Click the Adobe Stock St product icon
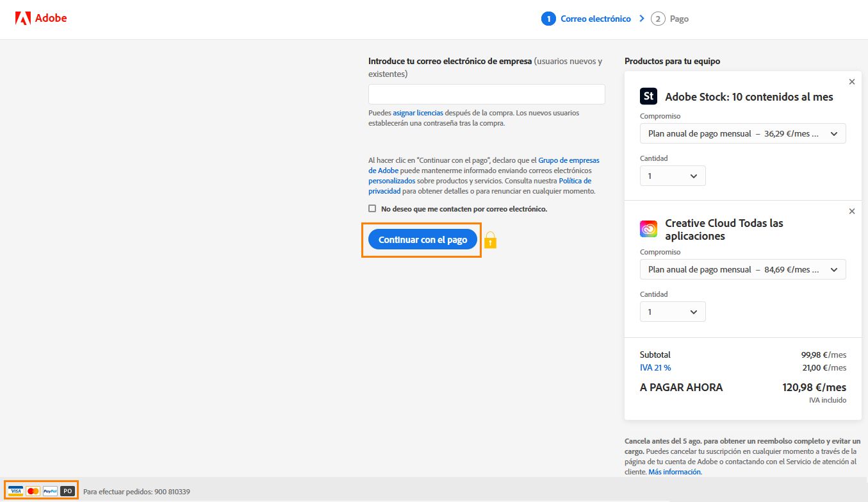The height and width of the screenshot is (502, 868). click(648, 96)
